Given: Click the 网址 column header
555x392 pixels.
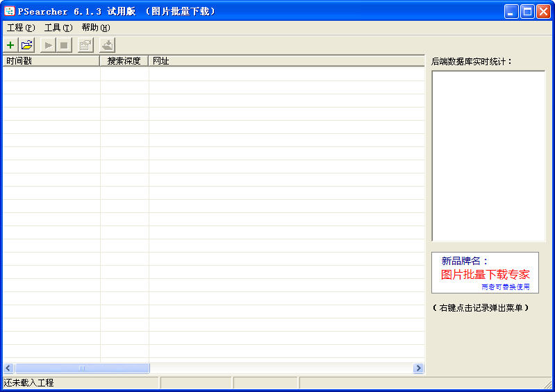Looking at the screenshot, I should coord(286,61).
